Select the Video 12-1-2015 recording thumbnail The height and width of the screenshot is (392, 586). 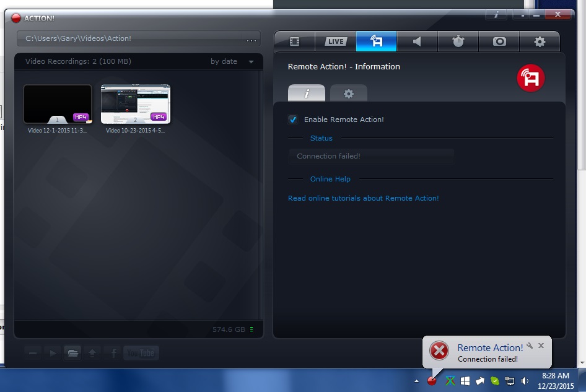[58, 104]
